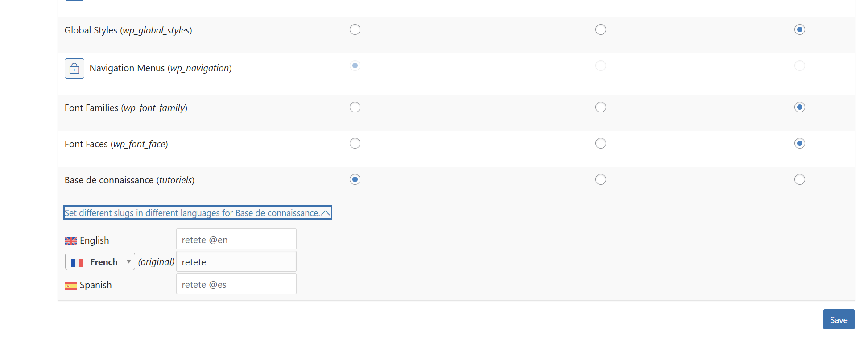868x340 pixels.
Task: Focus the English slug input field
Action: [236, 239]
